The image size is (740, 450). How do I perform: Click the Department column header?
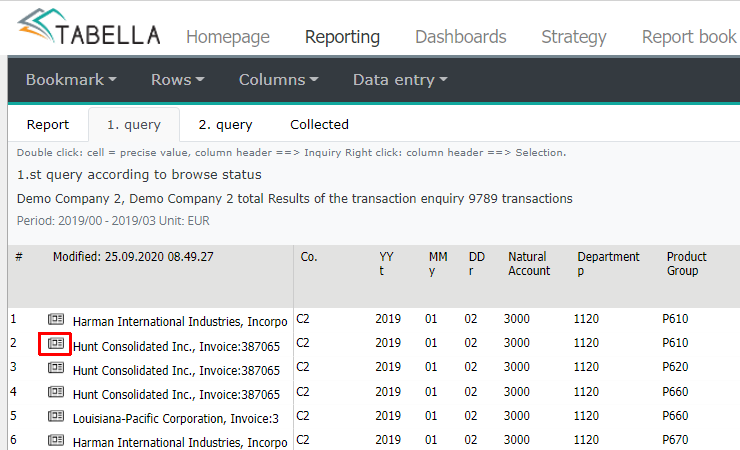click(x=608, y=264)
